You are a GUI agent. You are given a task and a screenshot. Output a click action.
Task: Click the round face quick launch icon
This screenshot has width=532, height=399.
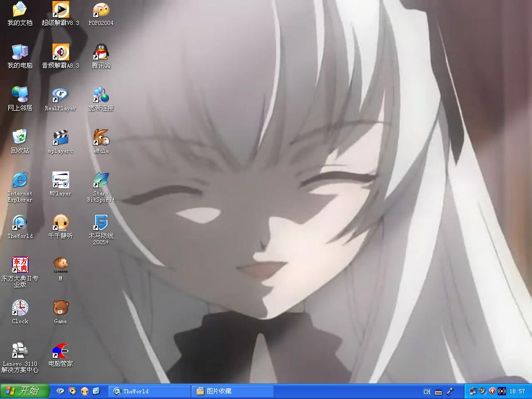click(x=85, y=391)
